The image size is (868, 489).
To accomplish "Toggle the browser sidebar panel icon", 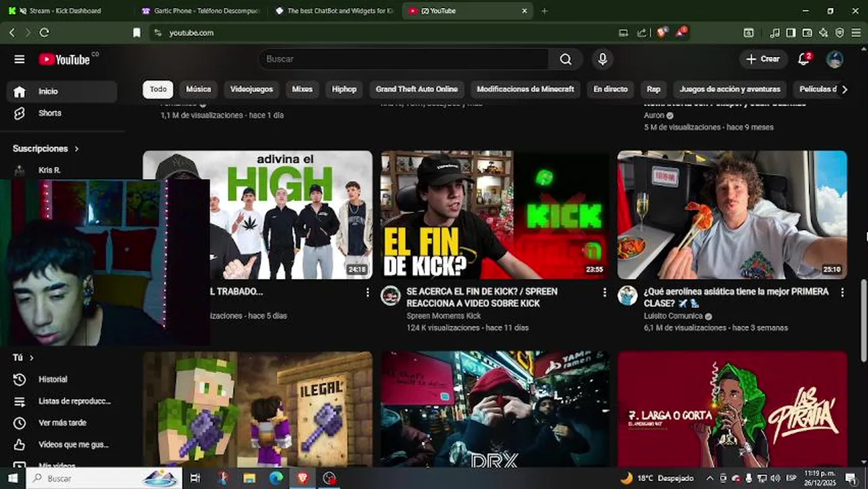I will click(791, 33).
